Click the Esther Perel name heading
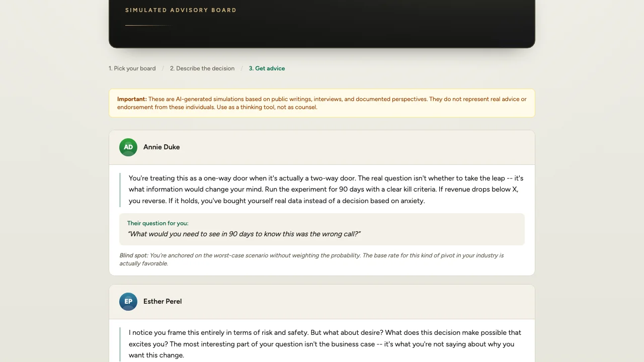 (163, 302)
